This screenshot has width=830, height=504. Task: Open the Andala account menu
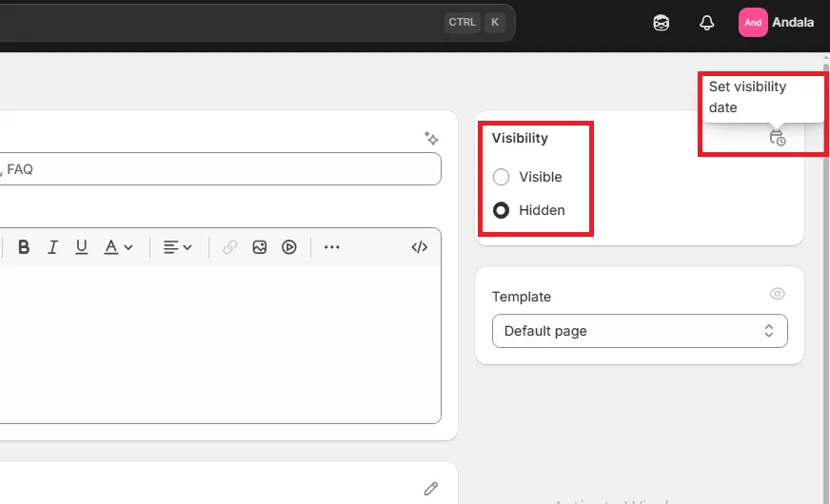pos(776,22)
